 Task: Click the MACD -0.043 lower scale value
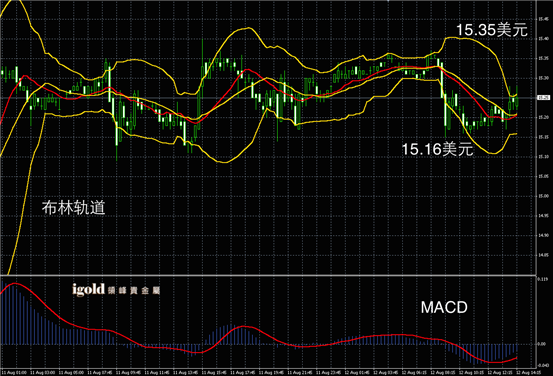[x=543, y=365]
